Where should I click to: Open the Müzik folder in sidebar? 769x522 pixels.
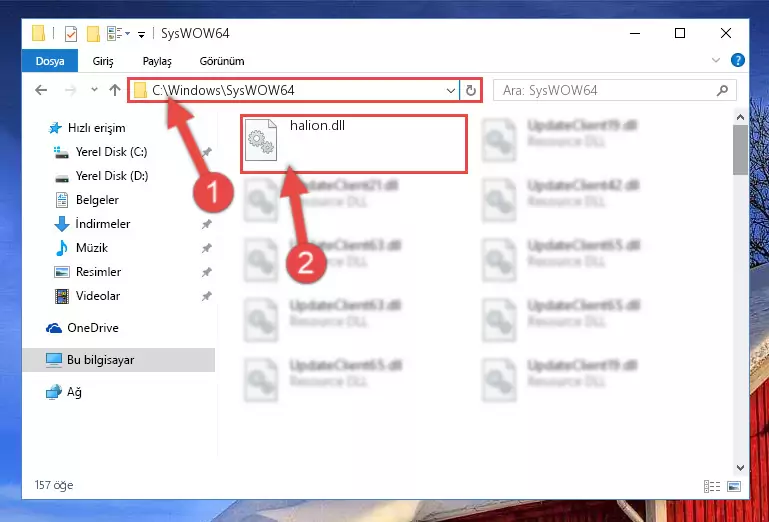pyautogui.click(x=92, y=248)
